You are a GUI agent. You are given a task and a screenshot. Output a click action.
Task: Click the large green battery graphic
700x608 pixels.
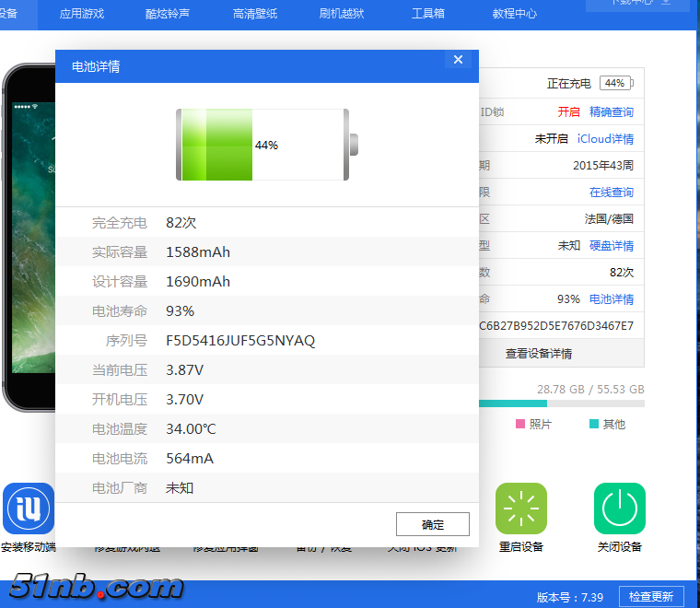tap(262, 145)
